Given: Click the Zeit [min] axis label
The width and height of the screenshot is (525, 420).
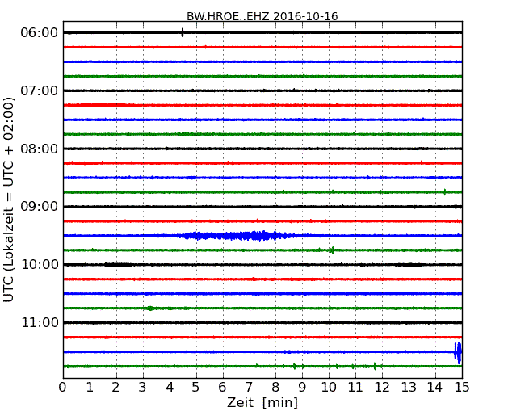Looking at the screenshot, I should tap(262, 402).
